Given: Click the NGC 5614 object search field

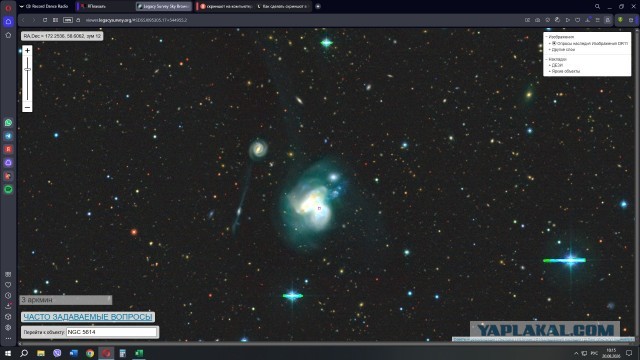Looking at the screenshot, I should pos(111,332).
